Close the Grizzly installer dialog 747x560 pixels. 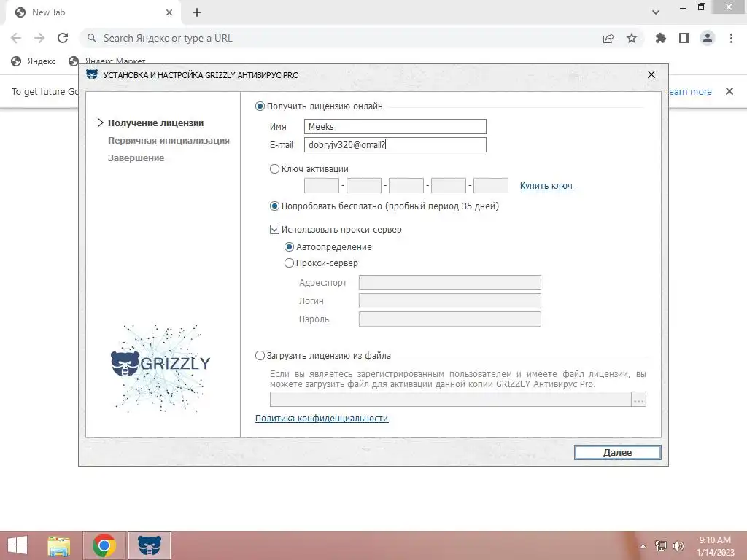point(651,74)
